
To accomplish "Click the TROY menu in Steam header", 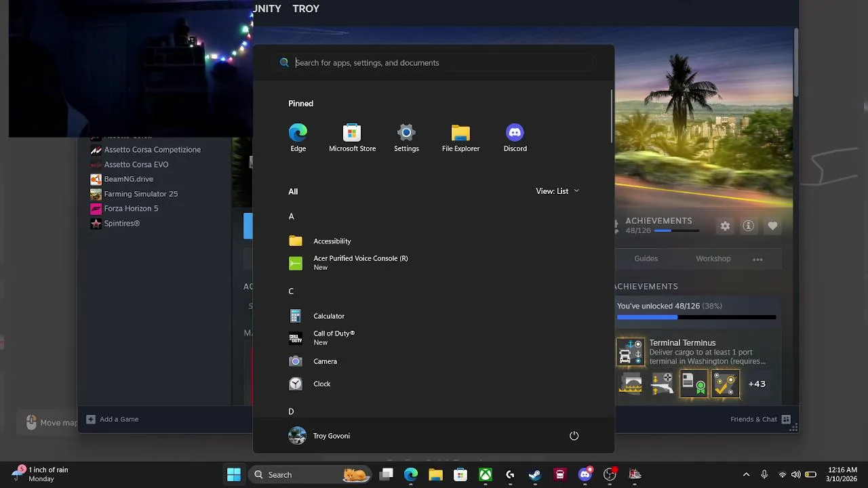I will pos(306,9).
